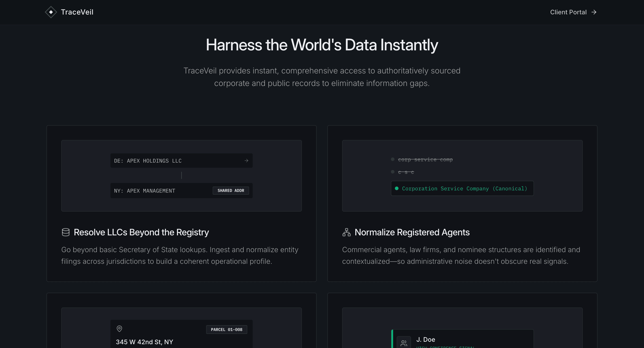Select Corporation Service Company (Canonical) entry
The width and height of the screenshot is (644, 348).
[464, 188]
